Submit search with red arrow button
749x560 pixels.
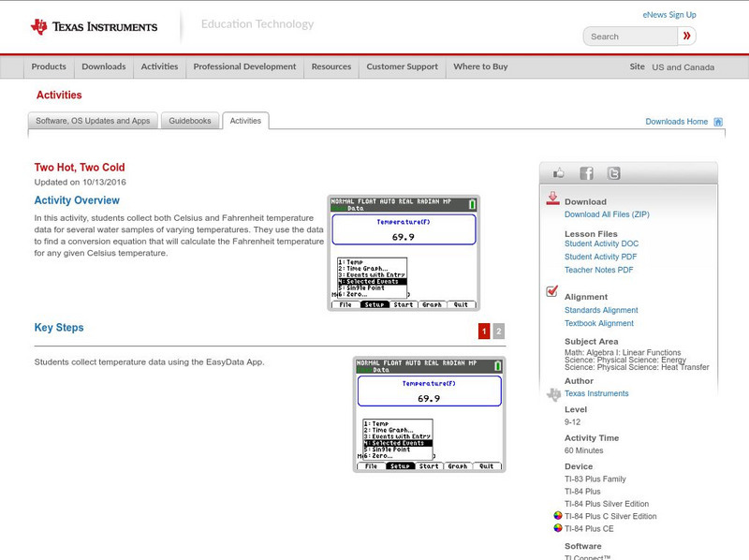(687, 36)
